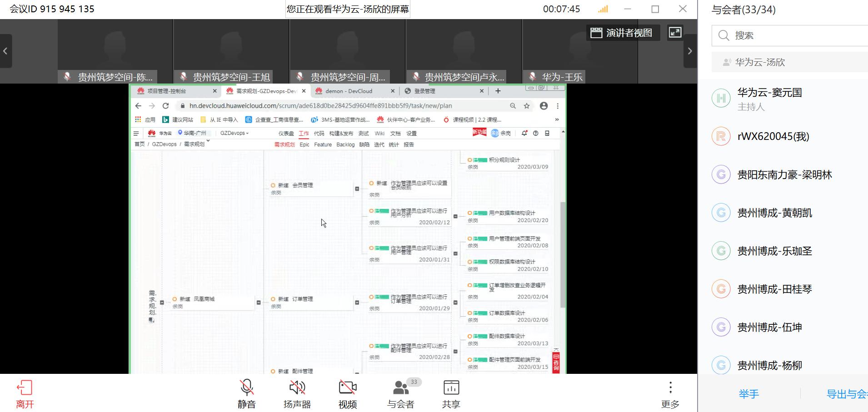This screenshot has height=412, width=868.
Task: Open the 从 IE 中导入 bookmarks folder
Action: pyautogui.click(x=219, y=119)
